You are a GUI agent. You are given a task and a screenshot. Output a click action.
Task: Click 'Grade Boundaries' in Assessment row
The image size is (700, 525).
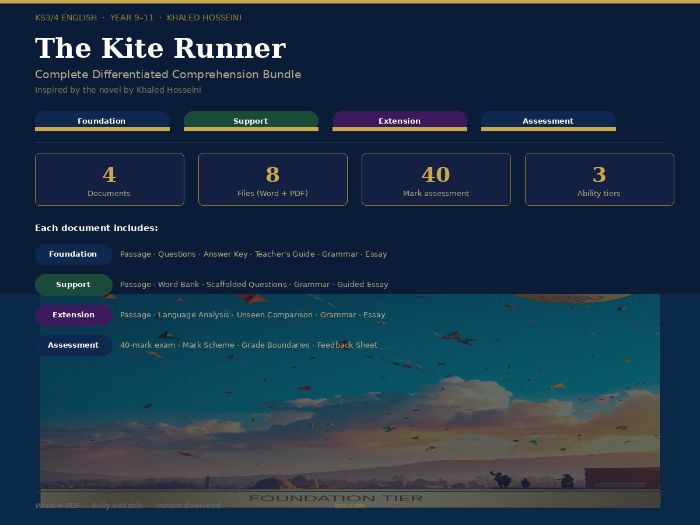pos(275,345)
